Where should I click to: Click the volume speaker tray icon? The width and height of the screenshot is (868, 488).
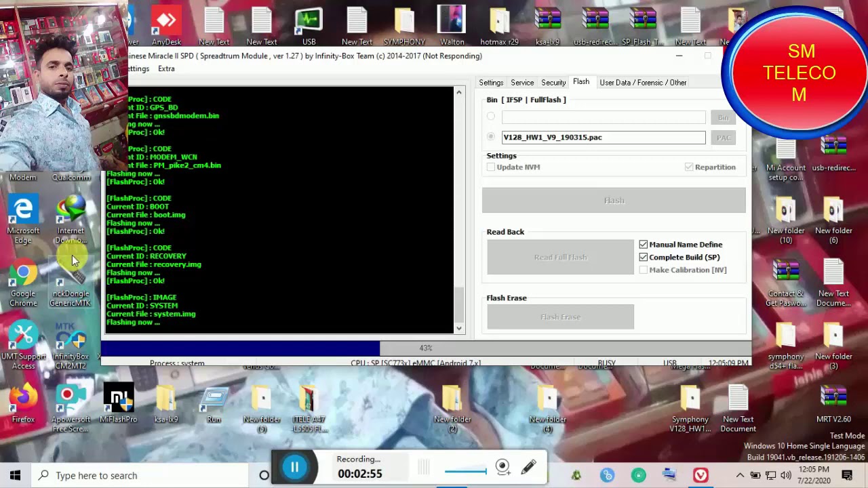coord(787,476)
